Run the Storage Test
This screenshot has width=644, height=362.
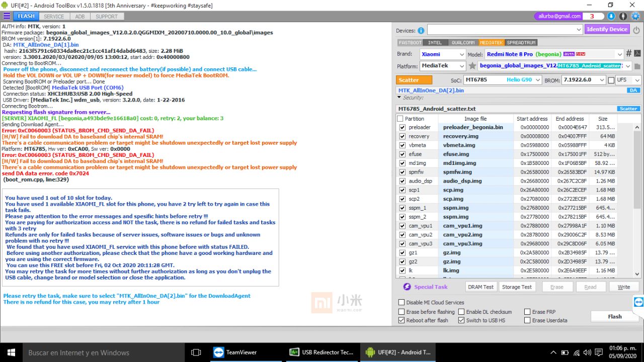pyautogui.click(x=517, y=287)
